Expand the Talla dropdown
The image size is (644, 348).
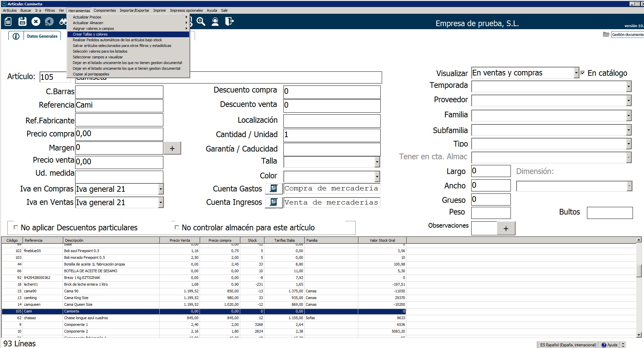(x=377, y=162)
